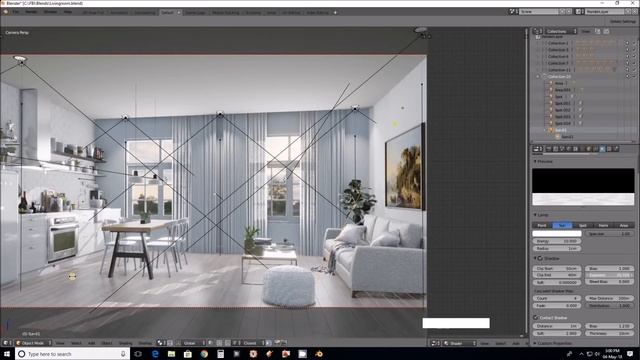The height and width of the screenshot is (360, 640).
Task: Select the active lamp Data properties tab
Action: pyautogui.click(x=602, y=149)
